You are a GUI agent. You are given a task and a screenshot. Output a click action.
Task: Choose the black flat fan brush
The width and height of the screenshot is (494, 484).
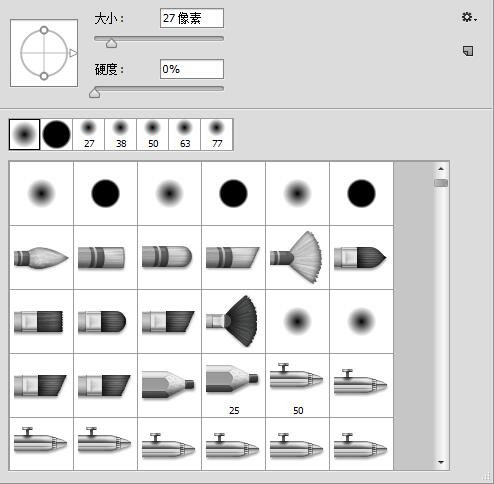point(233,321)
